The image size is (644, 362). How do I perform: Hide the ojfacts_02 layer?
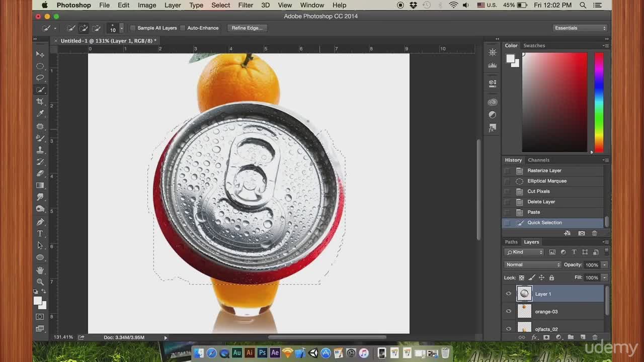tap(508, 329)
